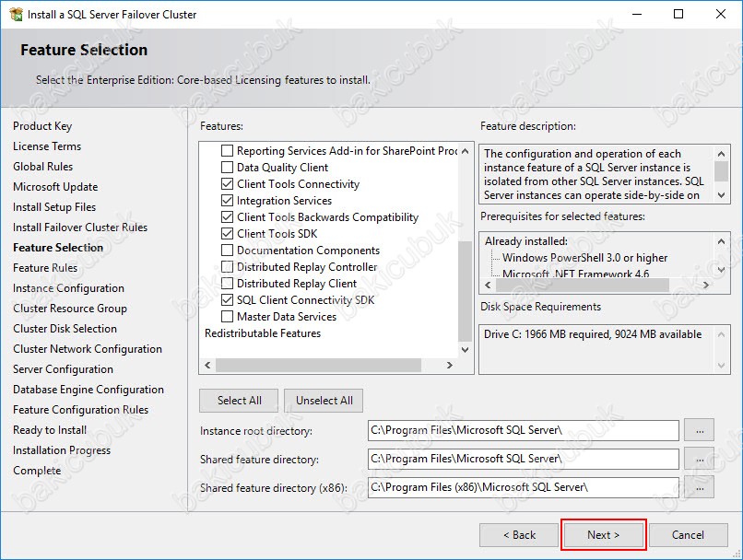This screenshot has width=743, height=560.
Task: Click the disk space requirement text for Drive C
Action: tap(593, 334)
